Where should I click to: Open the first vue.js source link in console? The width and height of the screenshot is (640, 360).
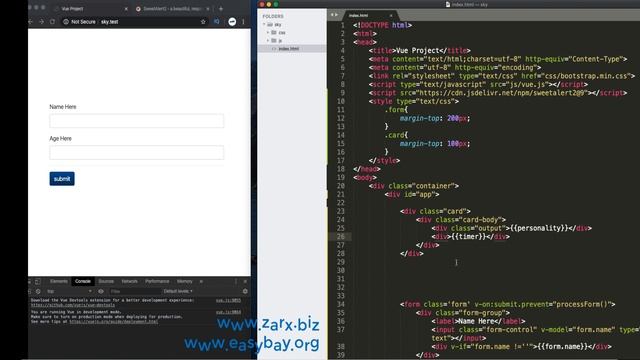click(x=228, y=300)
